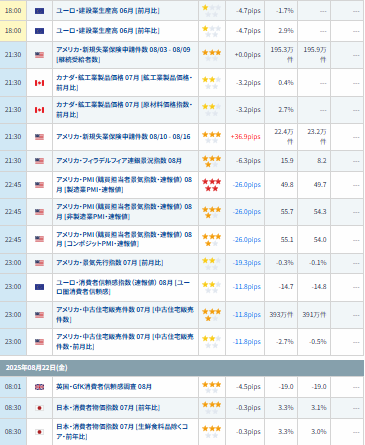Open アメリカ・中古住宅販売件数 前月比 link
Screen dimensions: 365x445
[125, 342]
